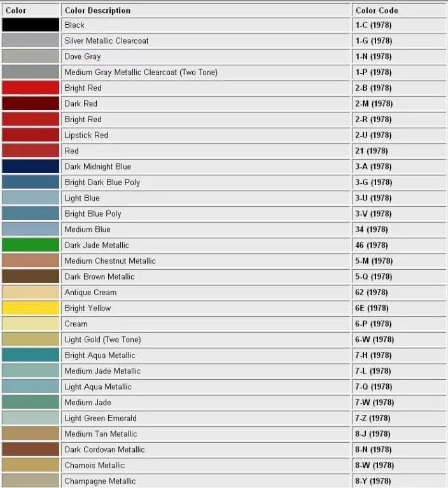Click color code "5-M (1978)"
Viewport: 448px width, 488px height.
tap(374, 261)
